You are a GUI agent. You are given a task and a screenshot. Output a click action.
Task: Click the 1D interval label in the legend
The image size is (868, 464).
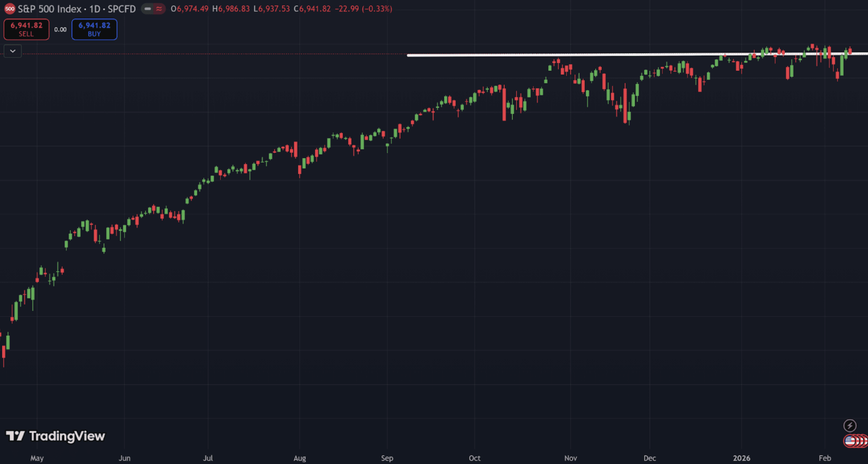(95, 9)
